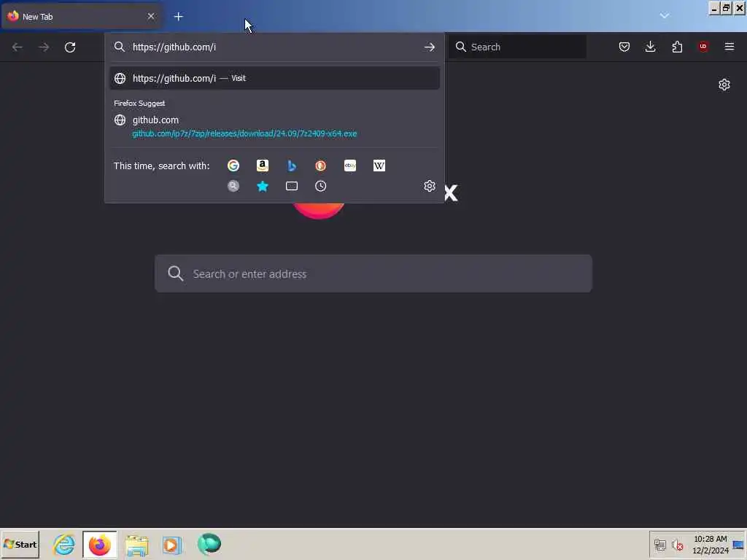The width and height of the screenshot is (747, 560).
Task: Click the network tray icon
Action: 659,545
